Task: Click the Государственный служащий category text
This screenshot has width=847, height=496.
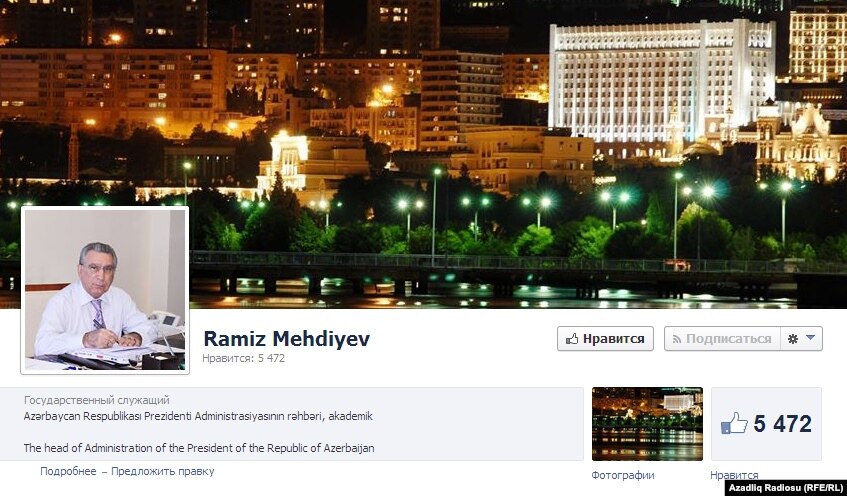Action: pos(97,400)
